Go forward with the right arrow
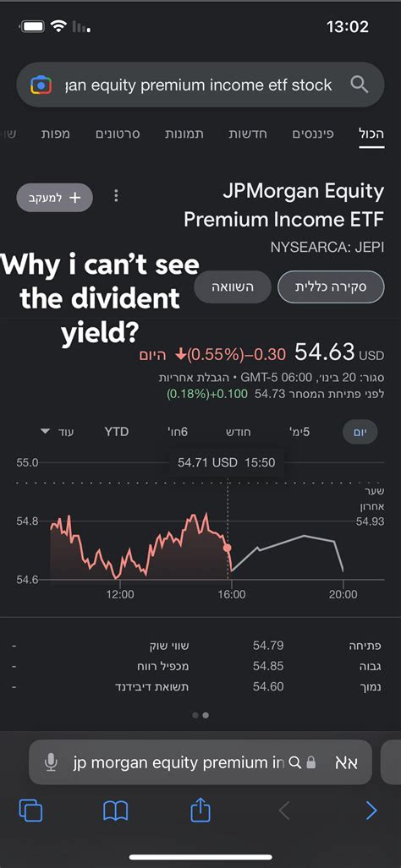This screenshot has height=868, width=401. click(371, 811)
